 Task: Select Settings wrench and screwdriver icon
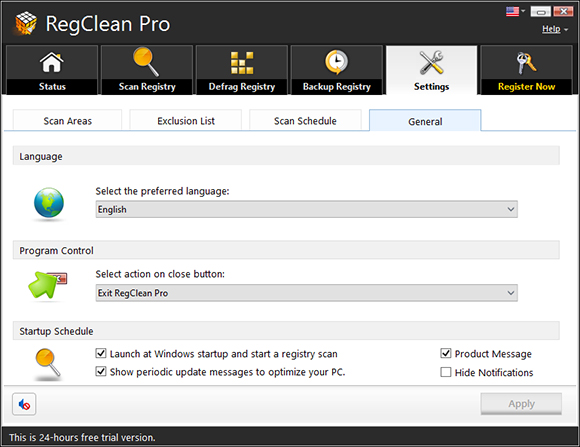[x=431, y=62]
